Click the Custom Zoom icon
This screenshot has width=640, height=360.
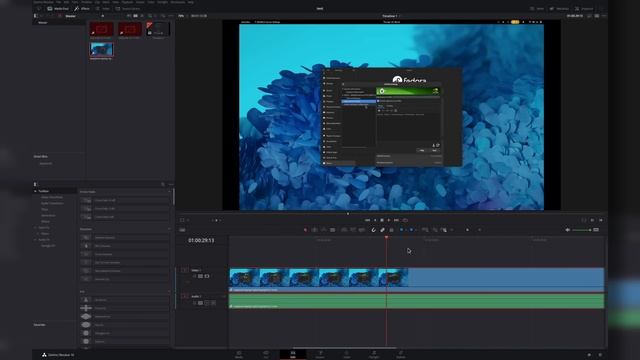[444, 230]
